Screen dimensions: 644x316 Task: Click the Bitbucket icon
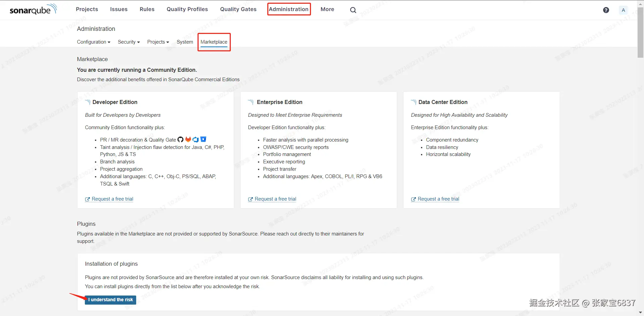[x=203, y=140]
